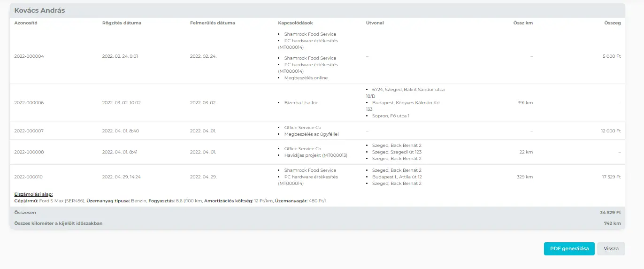This screenshot has height=269, width=644.
Task: Click the Kapcsolódások column header
Action: point(295,23)
